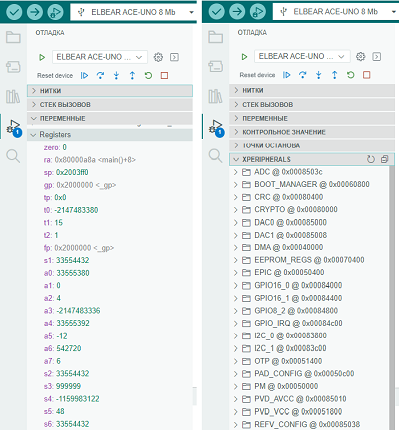This screenshot has width=399, height=430.
Task: Expand EEPROM_REGS peripheral node
Action: point(309,260)
